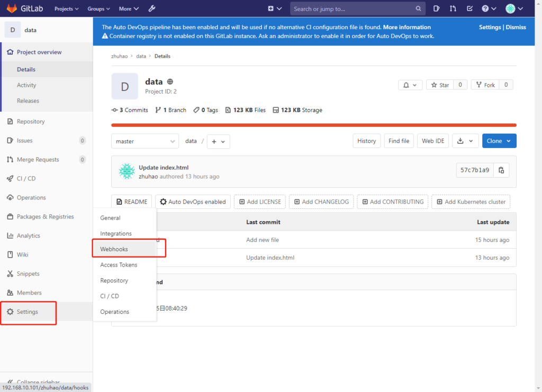542x392 pixels.
Task: Open the new item plus menu in navbar
Action: [275, 8]
